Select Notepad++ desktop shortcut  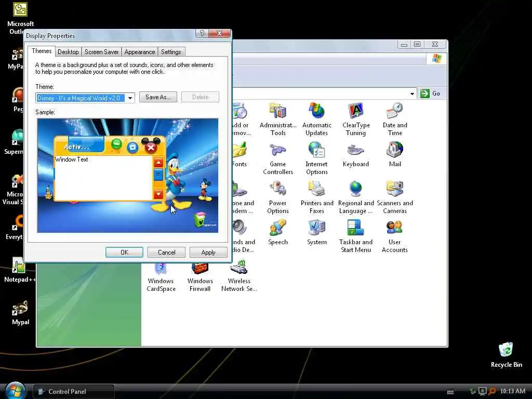(x=20, y=270)
